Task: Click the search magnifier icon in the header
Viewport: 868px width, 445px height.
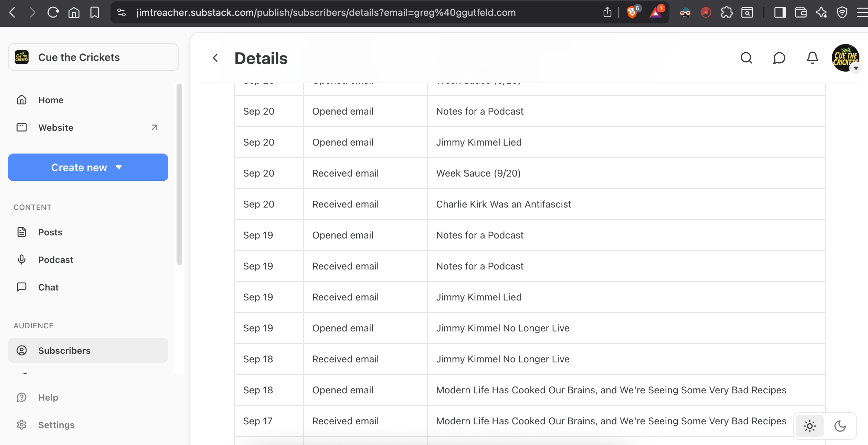Action: click(x=746, y=58)
